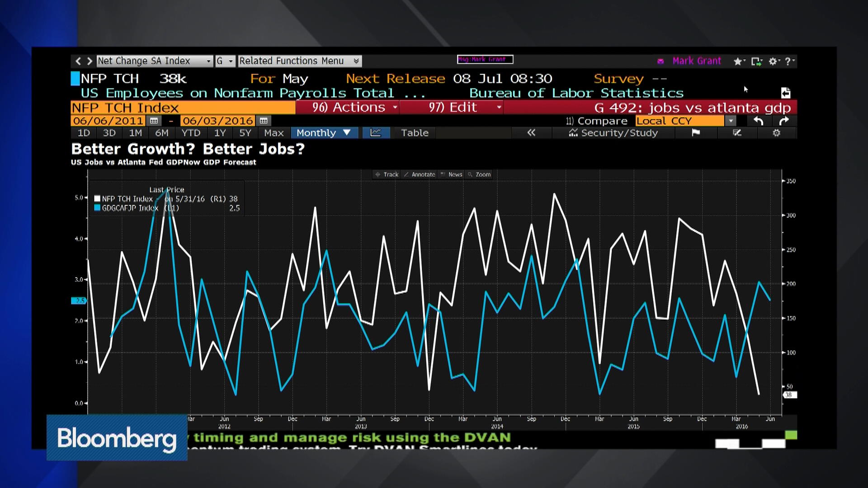This screenshot has width=868, height=488.
Task: Open the 97) Edit menu
Action: 452,108
